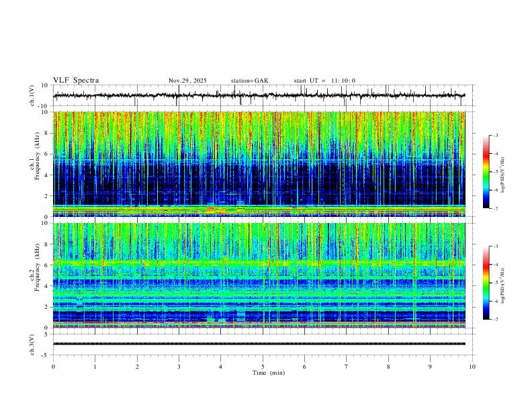Click the ch.1 "Frequency (kHz)" axis label
532x411 pixels.
pyautogui.click(x=37, y=156)
